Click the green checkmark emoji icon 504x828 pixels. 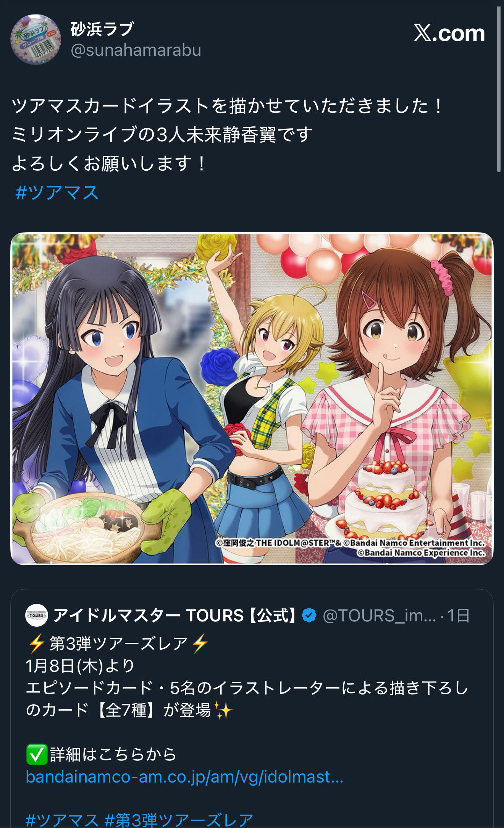click(x=37, y=754)
